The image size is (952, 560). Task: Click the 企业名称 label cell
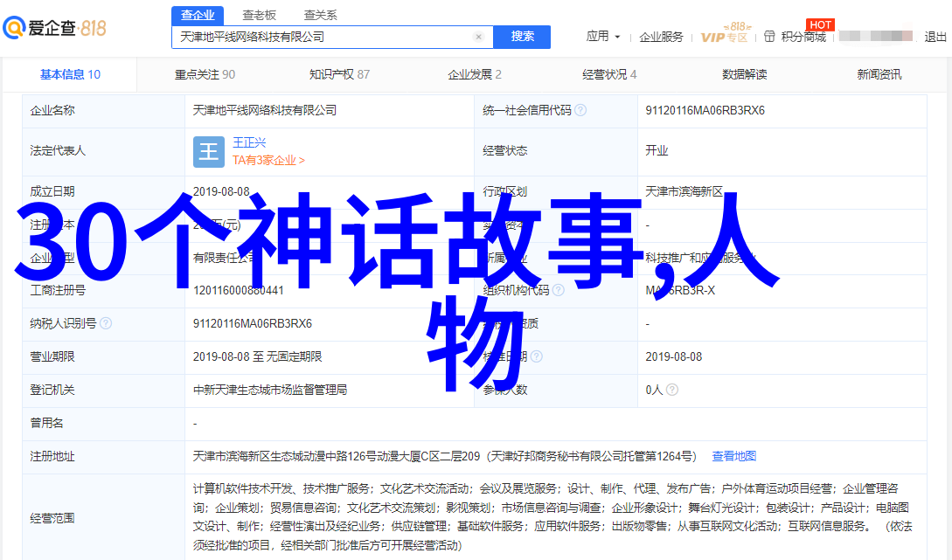[103, 110]
